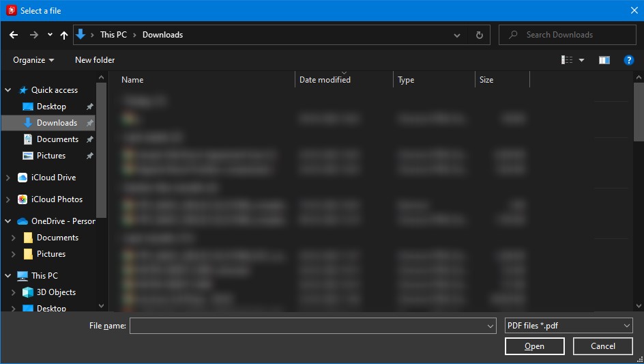Show the preview pane icon
The height and width of the screenshot is (364, 644).
[x=604, y=60]
